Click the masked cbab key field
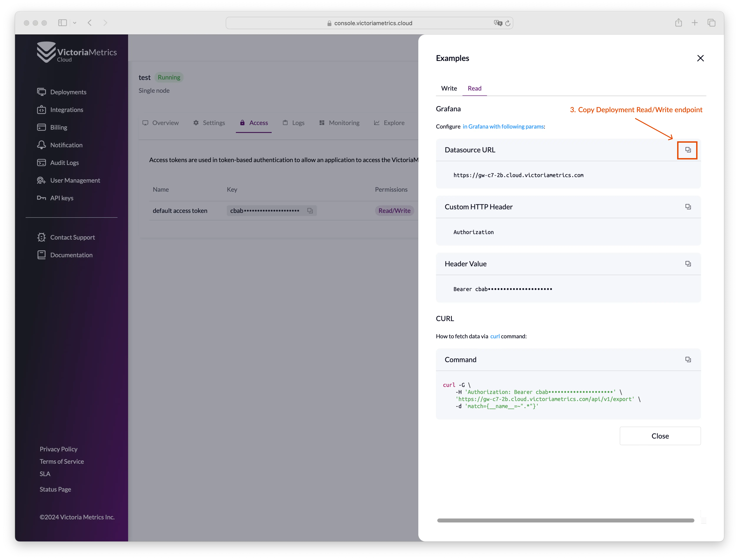 click(272, 211)
